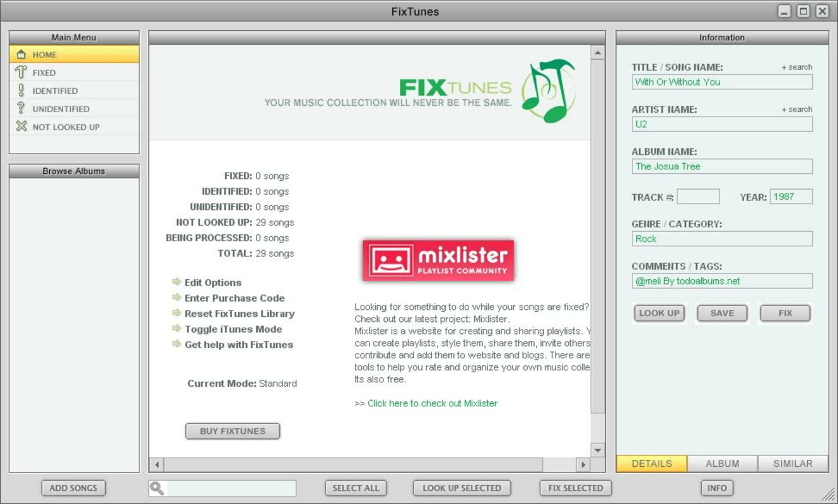838x504 pixels.
Task: Click the Home house icon
Action: [21, 55]
